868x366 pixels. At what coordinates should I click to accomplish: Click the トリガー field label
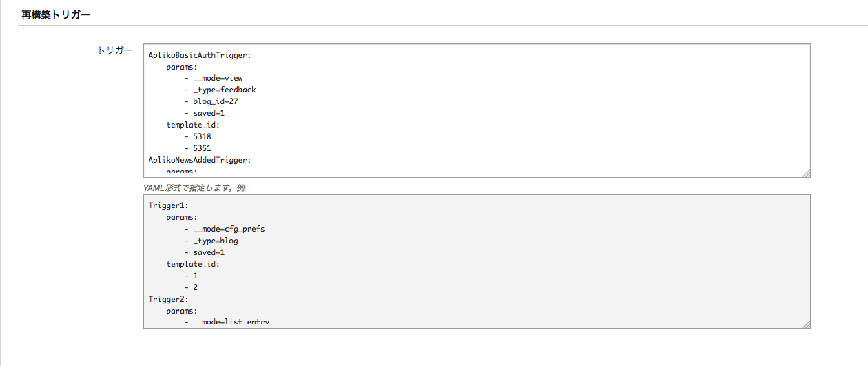click(115, 50)
